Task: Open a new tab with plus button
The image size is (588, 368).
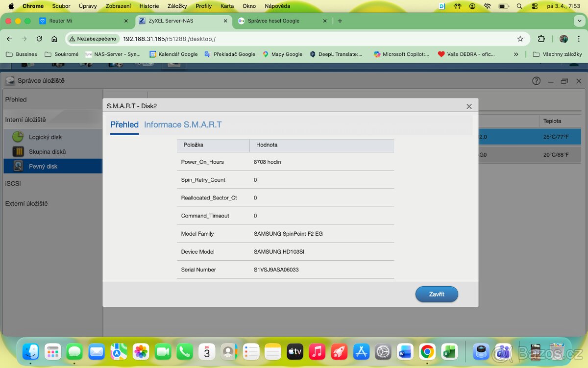Action: [x=340, y=21]
